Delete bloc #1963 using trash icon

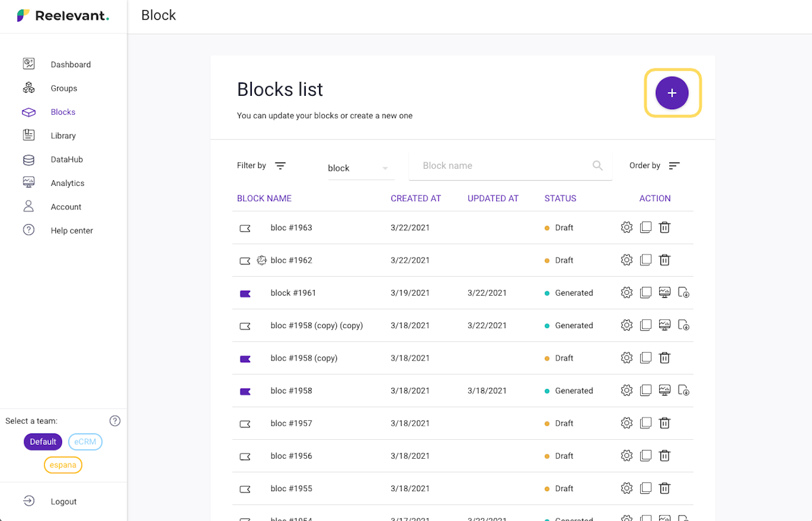click(x=665, y=227)
